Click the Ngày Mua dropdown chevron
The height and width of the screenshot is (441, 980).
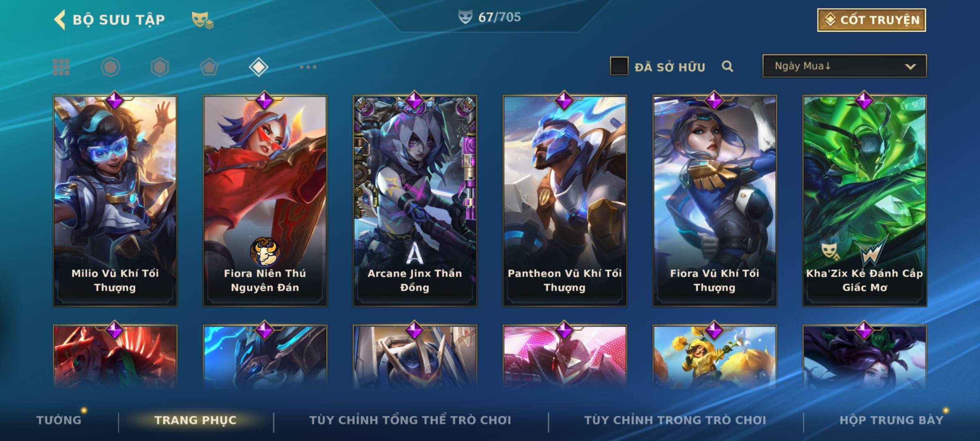(x=910, y=67)
